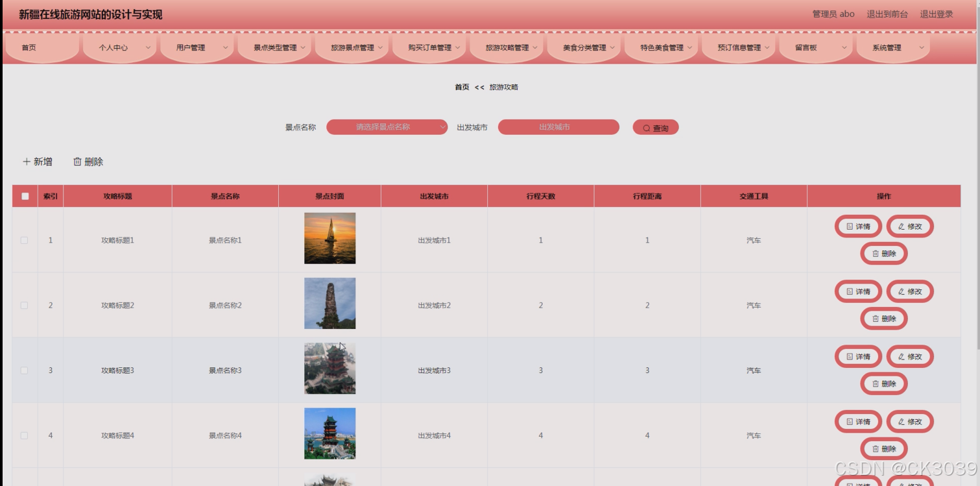The width and height of the screenshot is (980, 486).
Task: Click cell 攻略标题3
Action: (x=118, y=371)
